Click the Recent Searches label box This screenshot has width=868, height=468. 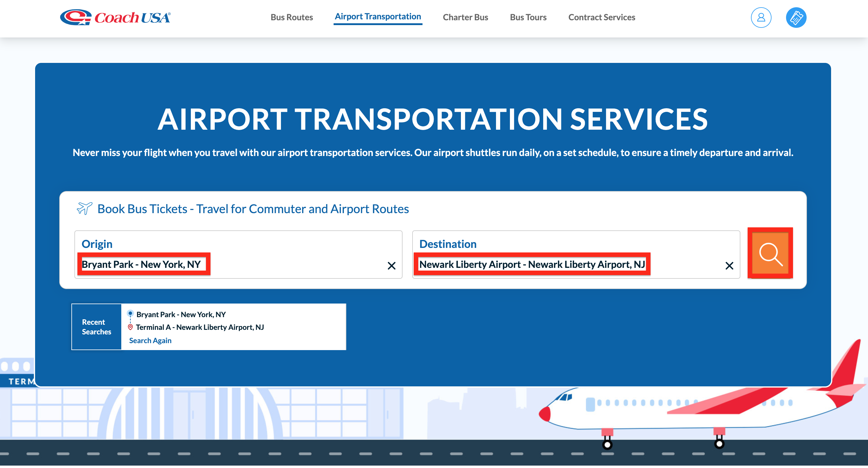coord(96,327)
